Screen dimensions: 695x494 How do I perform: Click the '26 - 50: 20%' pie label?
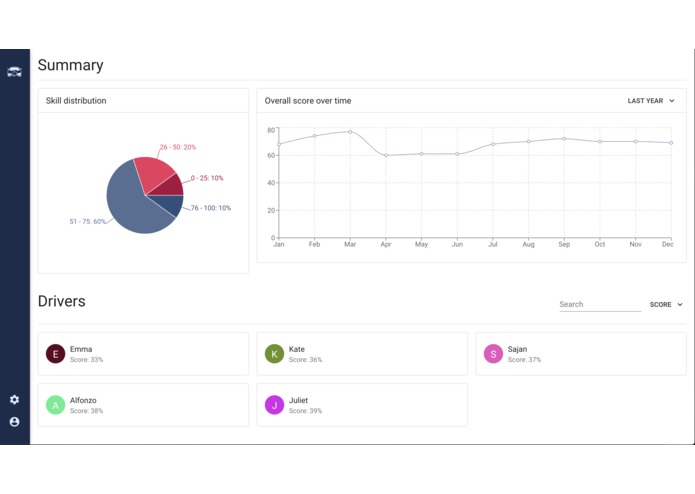[178, 147]
